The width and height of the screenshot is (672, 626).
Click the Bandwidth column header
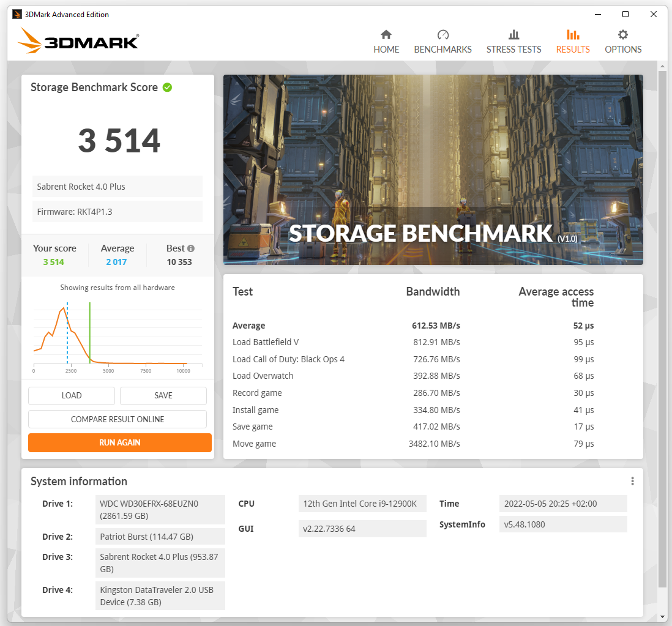433,291
